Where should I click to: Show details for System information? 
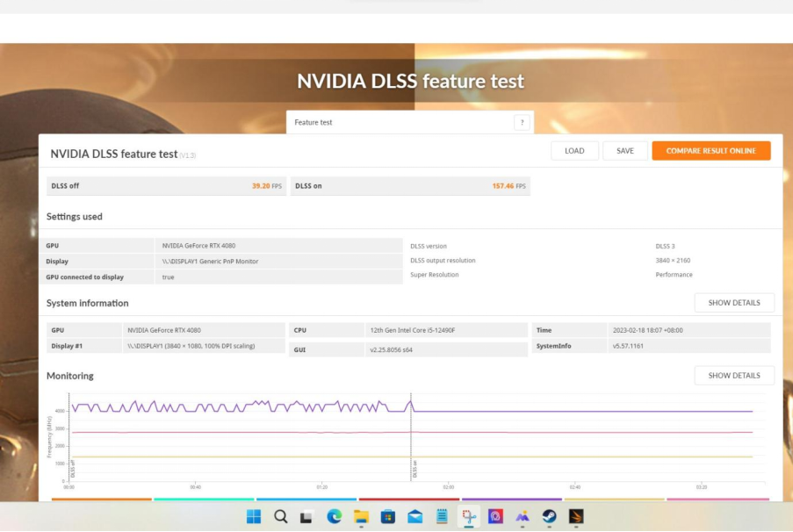pos(734,302)
